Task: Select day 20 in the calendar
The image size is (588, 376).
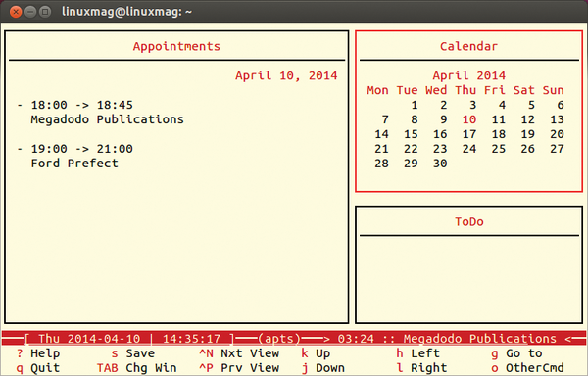Action: [557, 134]
